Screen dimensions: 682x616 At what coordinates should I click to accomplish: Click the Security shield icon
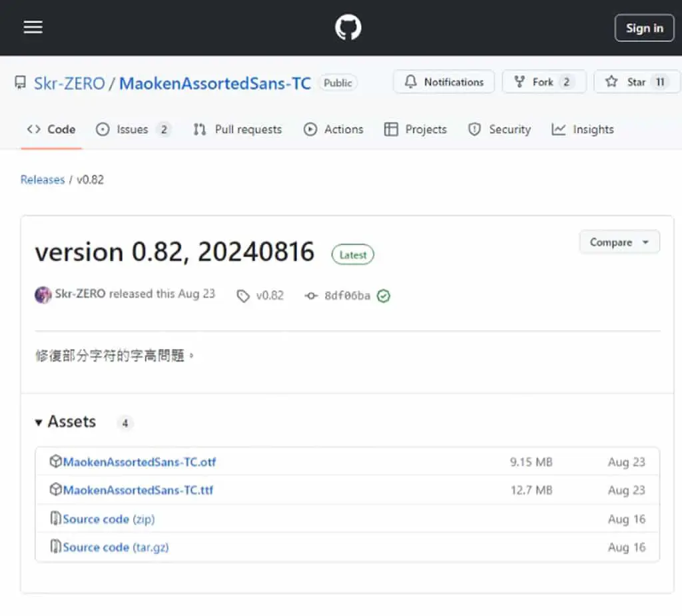[474, 129]
